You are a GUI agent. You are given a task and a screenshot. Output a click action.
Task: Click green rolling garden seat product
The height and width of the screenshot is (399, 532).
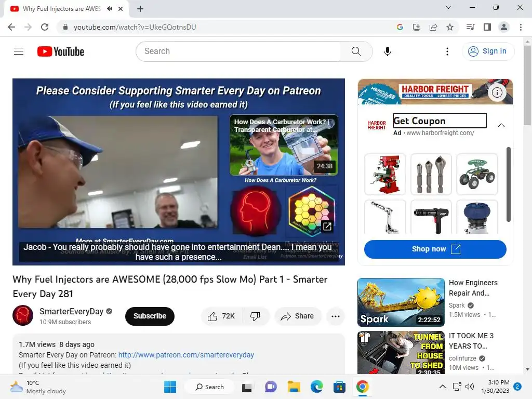pyautogui.click(x=477, y=175)
